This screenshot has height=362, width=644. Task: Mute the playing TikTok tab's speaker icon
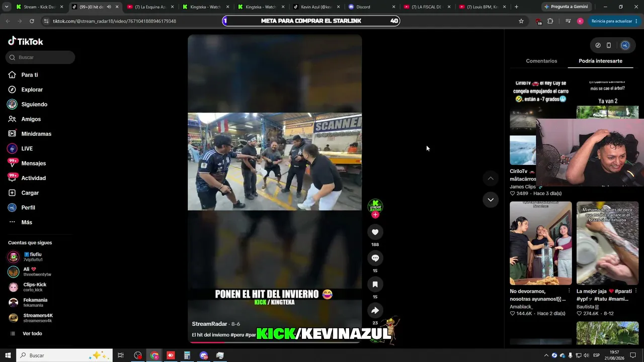109,7
